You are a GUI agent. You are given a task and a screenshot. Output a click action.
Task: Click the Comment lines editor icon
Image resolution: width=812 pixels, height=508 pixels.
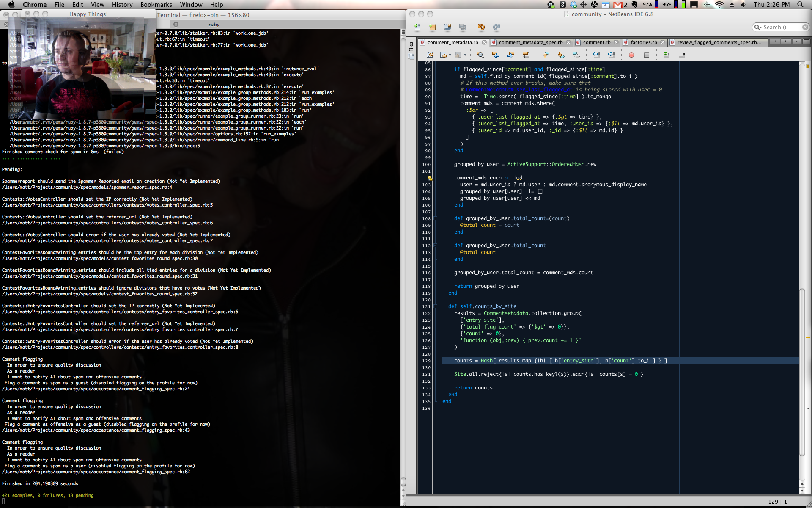667,55
